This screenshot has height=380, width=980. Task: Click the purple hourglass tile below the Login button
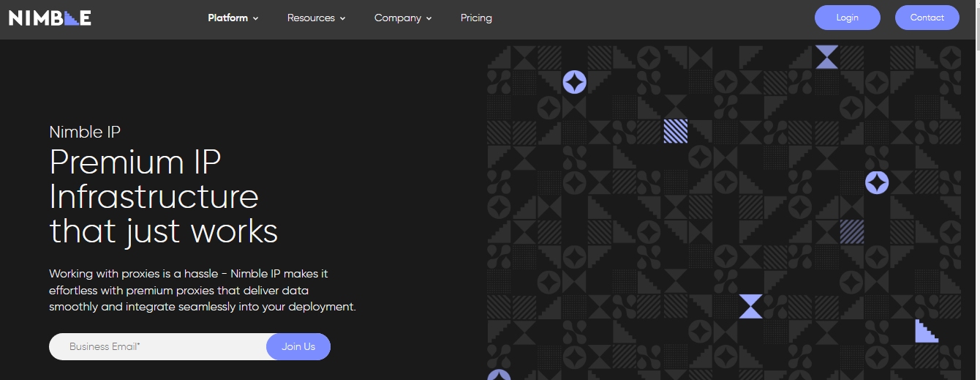pyautogui.click(x=826, y=57)
